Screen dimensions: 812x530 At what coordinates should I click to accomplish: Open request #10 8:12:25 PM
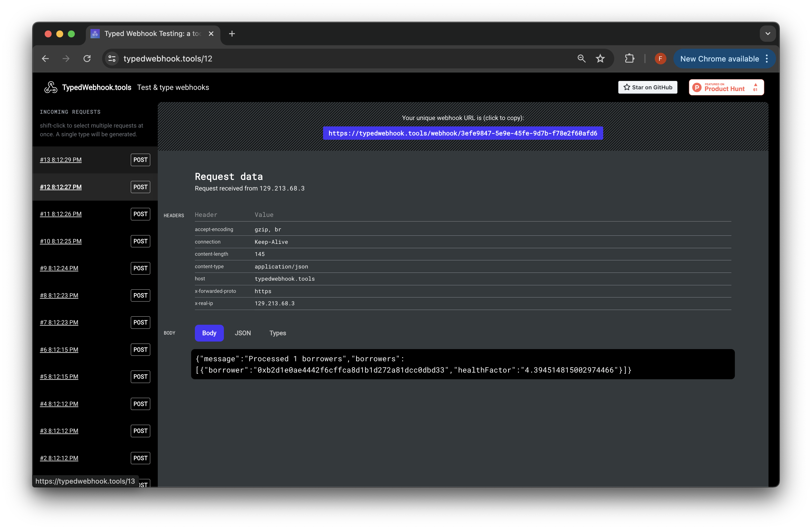click(x=61, y=241)
